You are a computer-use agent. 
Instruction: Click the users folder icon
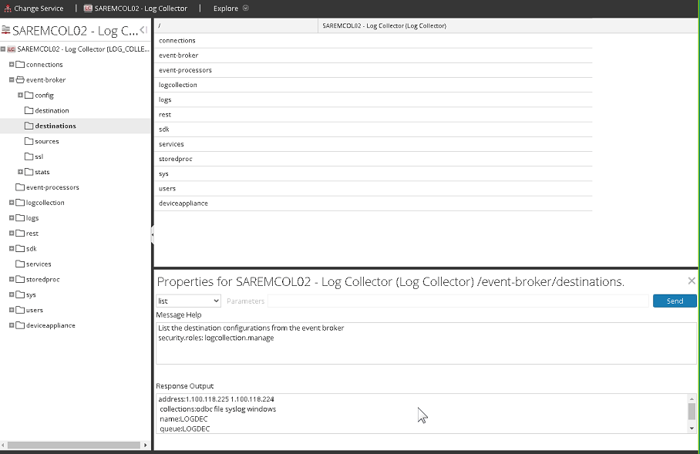tap(20, 310)
